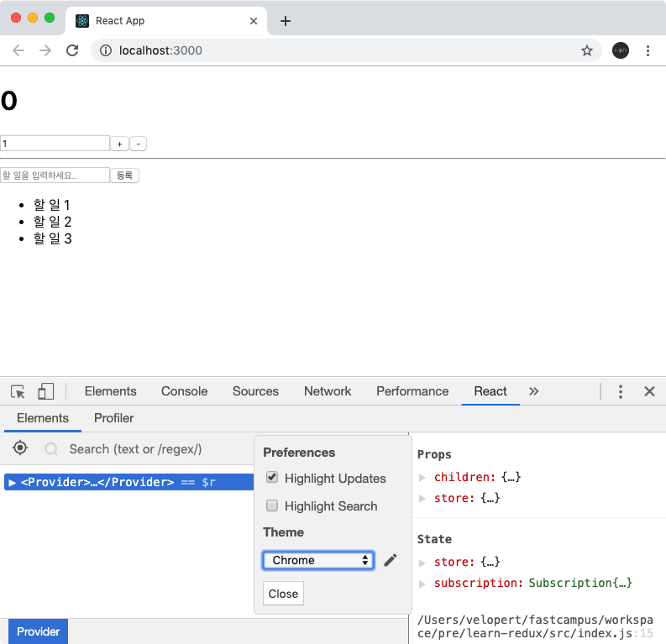Click the 등록 submit button
Image resolution: width=666 pixels, height=644 pixels.
(x=125, y=175)
